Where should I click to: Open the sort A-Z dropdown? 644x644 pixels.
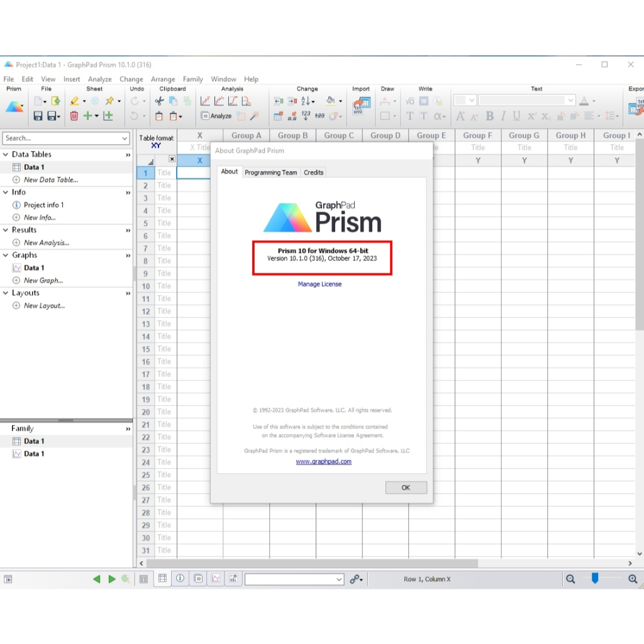tap(308, 101)
